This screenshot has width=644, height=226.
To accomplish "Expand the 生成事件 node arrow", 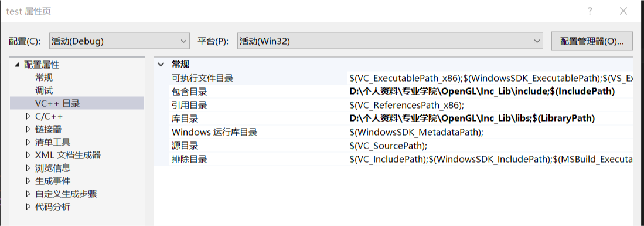I will point(28,181).
